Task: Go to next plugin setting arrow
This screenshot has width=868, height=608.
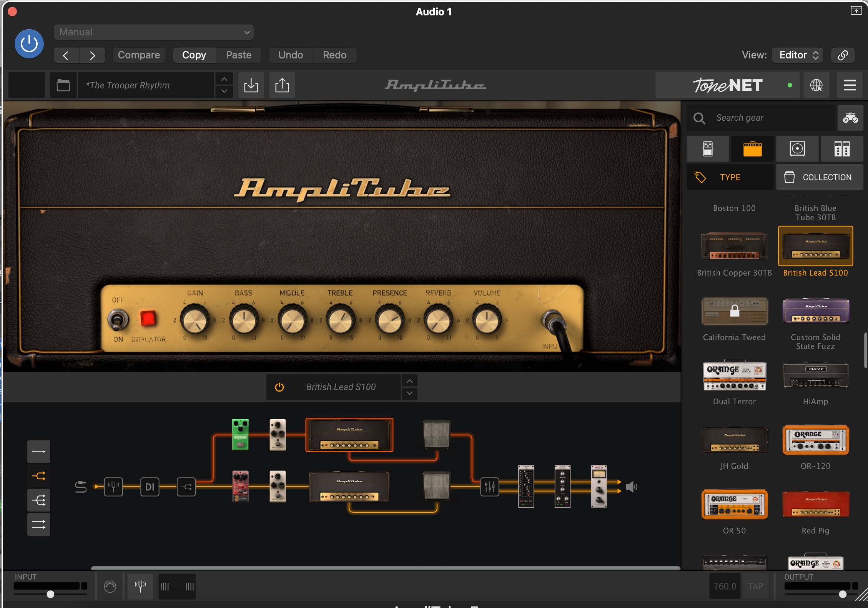Action: click(92, 55)
